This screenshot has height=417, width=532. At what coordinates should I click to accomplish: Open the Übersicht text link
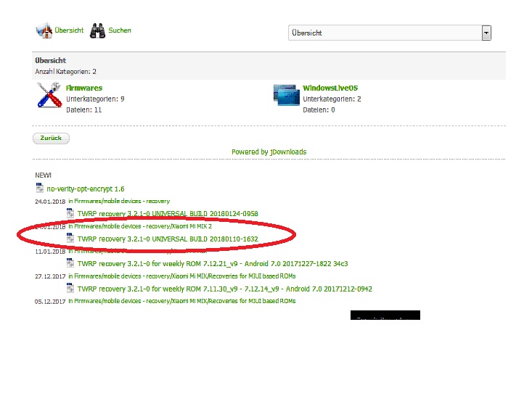click(x=69, y=30)
